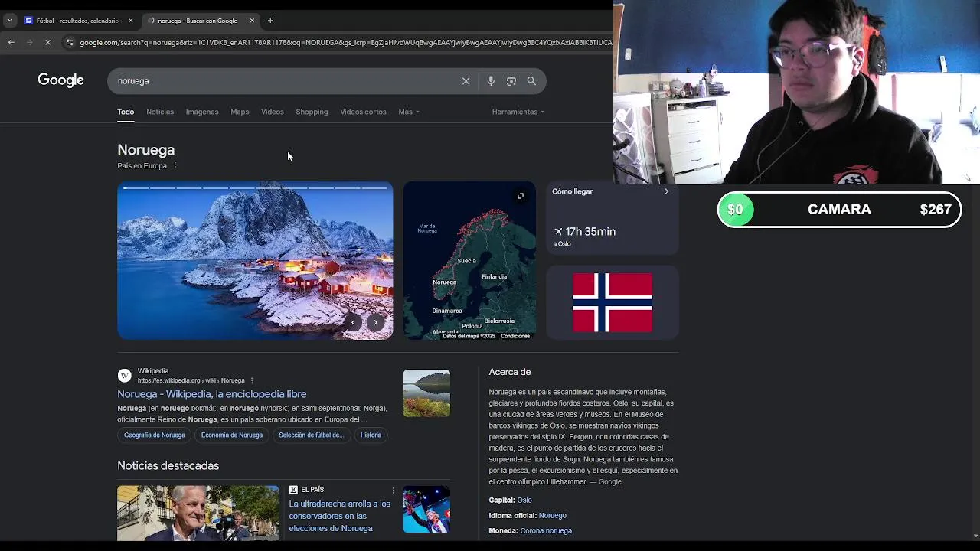Select the Todo results tab
The image size is (980, 551).
coord(126,112)
